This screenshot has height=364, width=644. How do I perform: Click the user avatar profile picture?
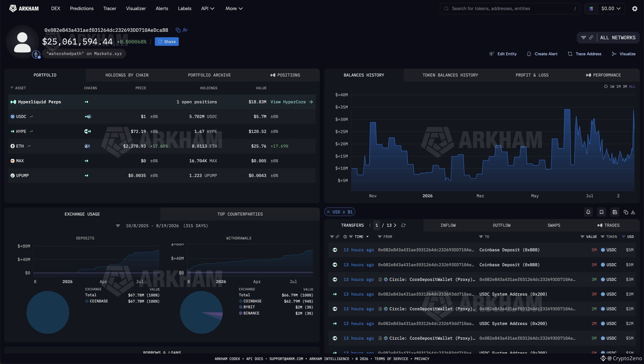point(23,42)
